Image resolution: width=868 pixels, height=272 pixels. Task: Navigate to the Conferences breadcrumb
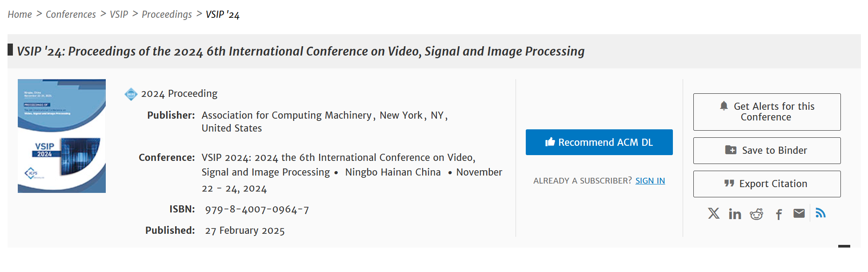71,15
